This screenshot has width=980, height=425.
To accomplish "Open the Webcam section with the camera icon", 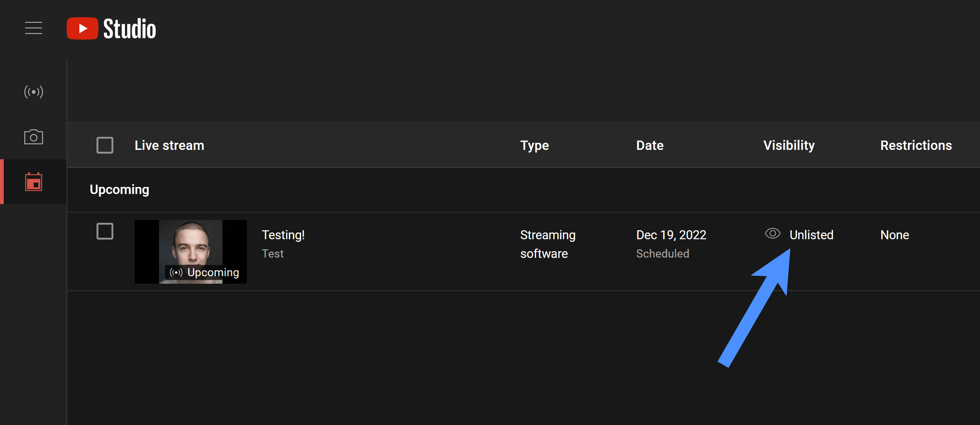I will [x=34, y=137].
